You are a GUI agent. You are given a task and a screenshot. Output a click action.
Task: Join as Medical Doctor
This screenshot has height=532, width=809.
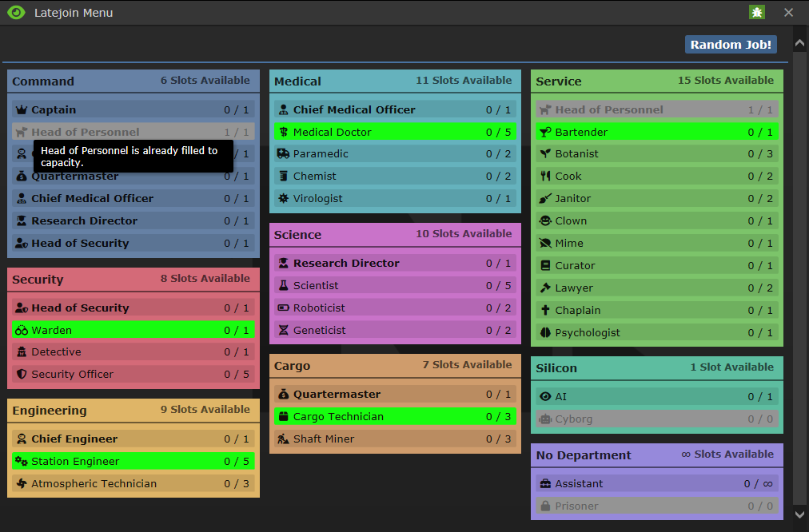click(395, 132)
